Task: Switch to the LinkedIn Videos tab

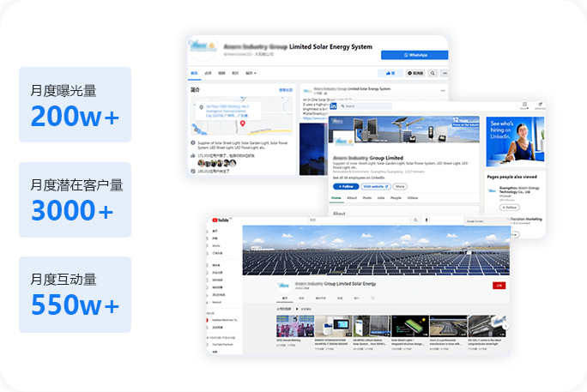Action: [x=413, y=198]
